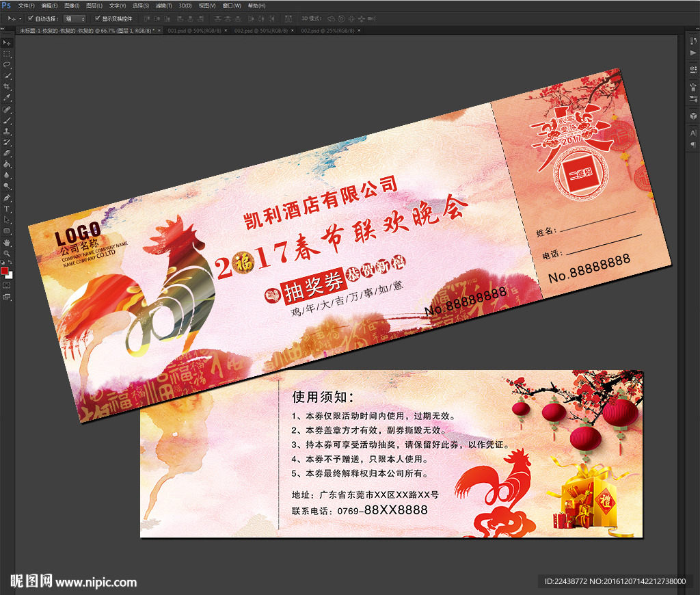Image resolution: width=700 pixels, height=595 pixels.
Task: Select the Quick Selection tool
Action: tap(7, 77)
